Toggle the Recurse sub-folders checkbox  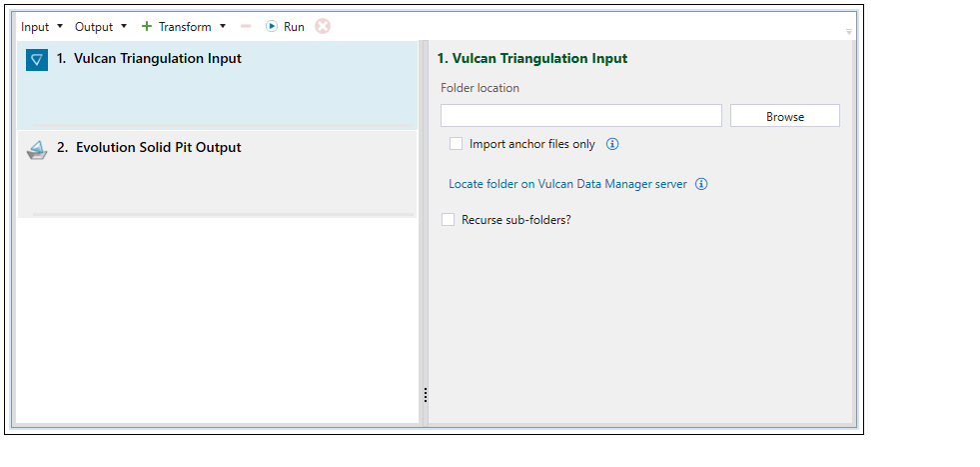pyautogui.click(x=449, y=220)
